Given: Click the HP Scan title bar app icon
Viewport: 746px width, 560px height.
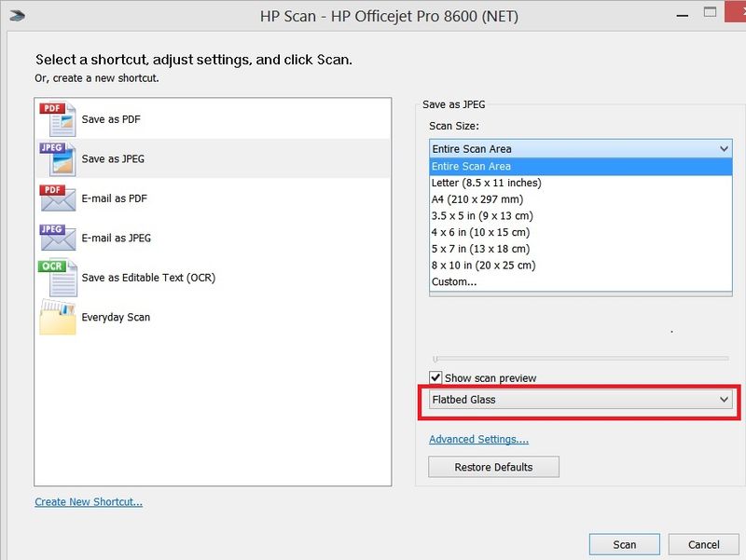Looking at the screenshot, I should point(17,16).
